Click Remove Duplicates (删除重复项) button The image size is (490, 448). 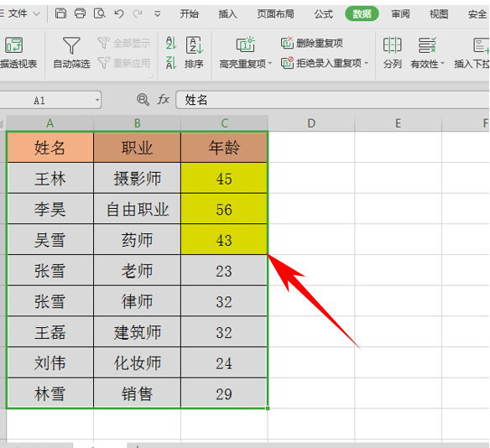click(x=311, y=43)
